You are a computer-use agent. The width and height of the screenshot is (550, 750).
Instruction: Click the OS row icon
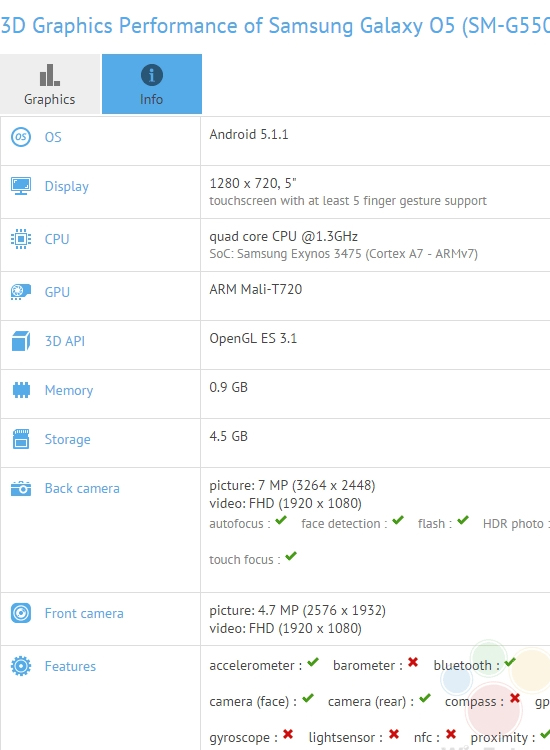21,137
